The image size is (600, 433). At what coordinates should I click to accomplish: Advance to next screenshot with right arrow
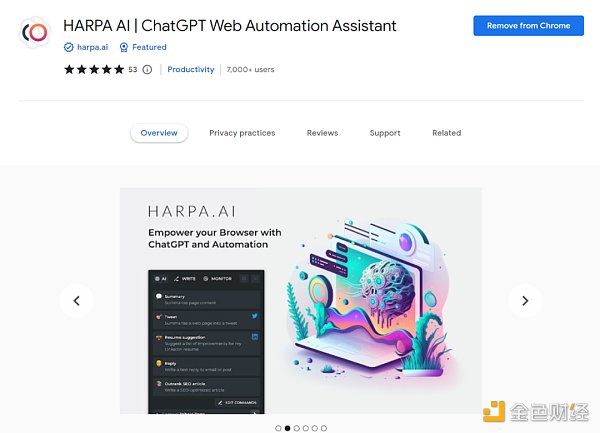(x=525, y=301)
